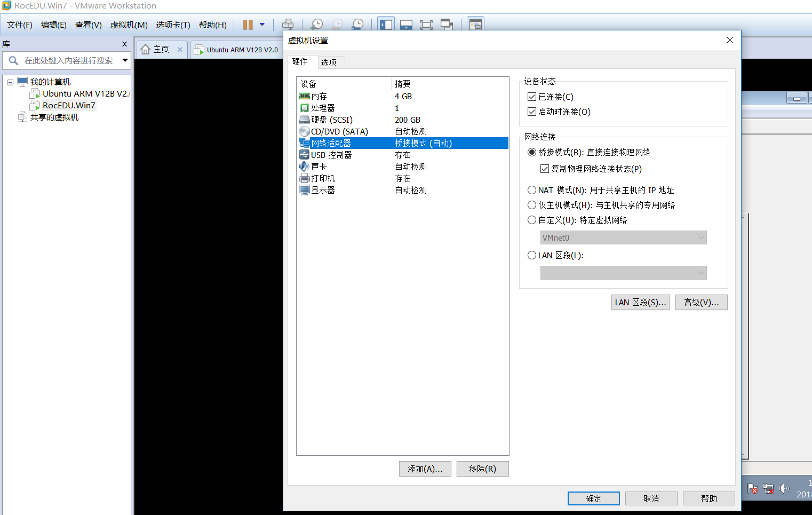Open the VMnet0 virtual network dropdown
Viewport: 812px width, 515px height.
coord(623,237)
